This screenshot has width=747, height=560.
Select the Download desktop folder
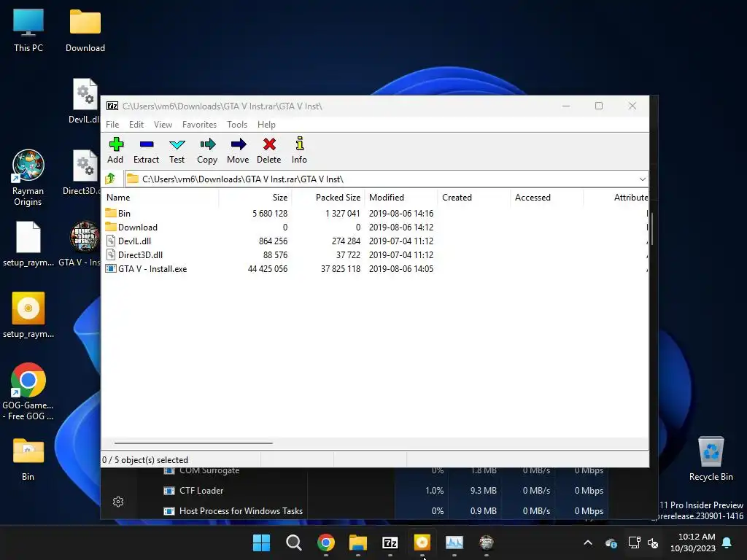[85, 30]
